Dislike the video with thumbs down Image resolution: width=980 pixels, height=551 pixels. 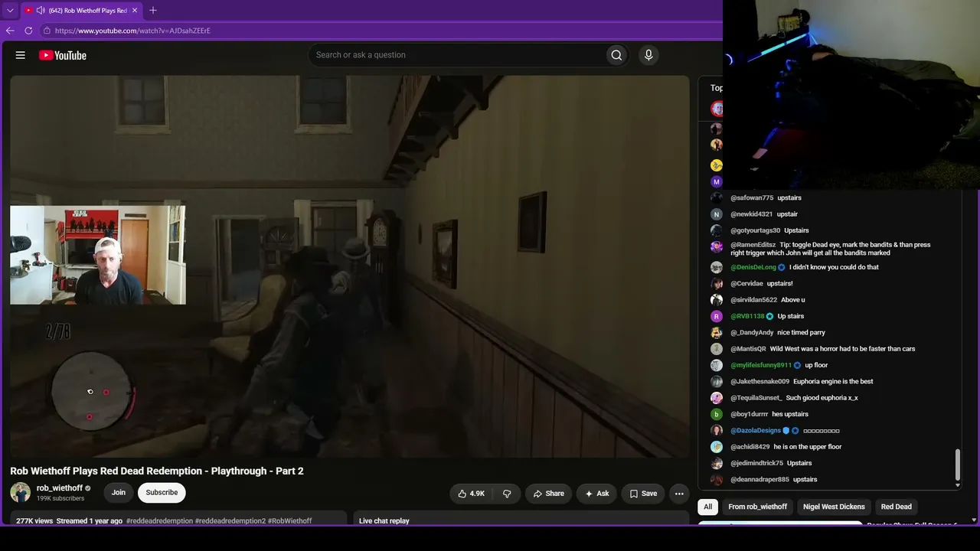[507, 494]
